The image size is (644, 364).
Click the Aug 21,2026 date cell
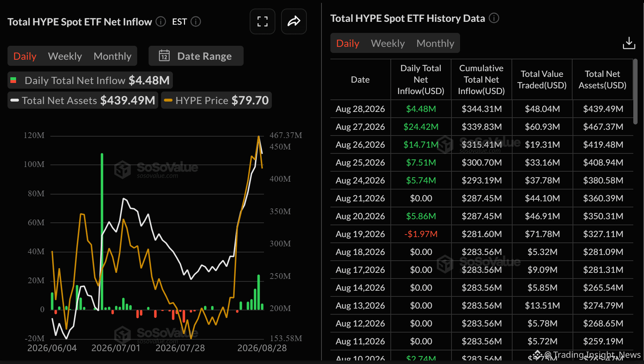360,198
